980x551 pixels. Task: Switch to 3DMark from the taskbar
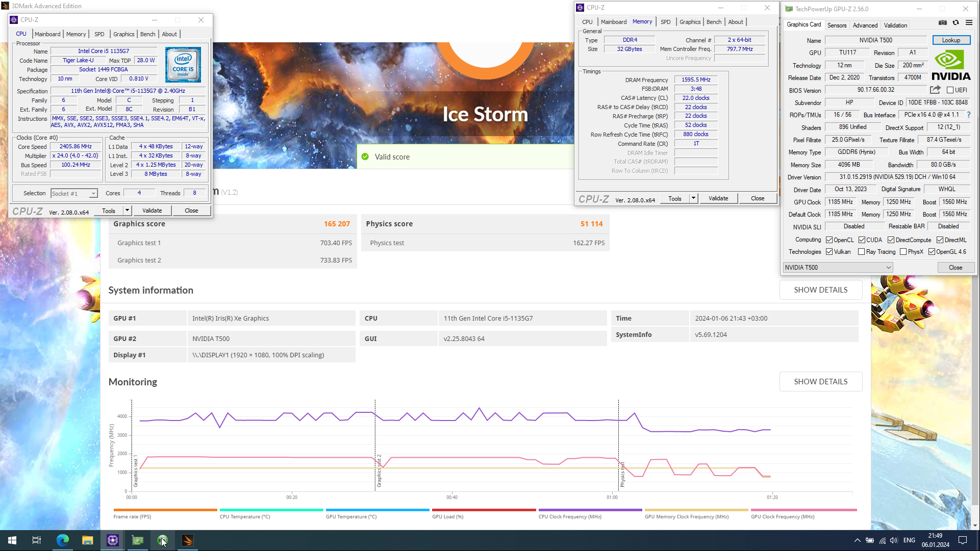[x=187, y=540]
